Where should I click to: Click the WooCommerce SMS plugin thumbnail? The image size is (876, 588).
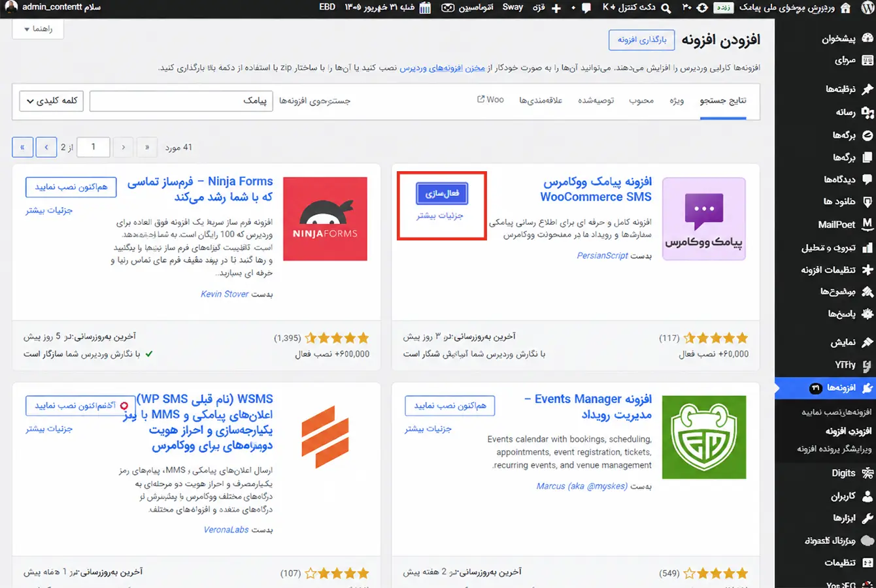(x=704, y=219)
